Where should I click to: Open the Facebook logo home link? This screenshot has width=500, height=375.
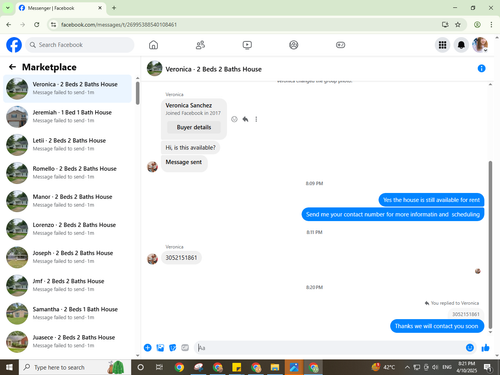14,45
